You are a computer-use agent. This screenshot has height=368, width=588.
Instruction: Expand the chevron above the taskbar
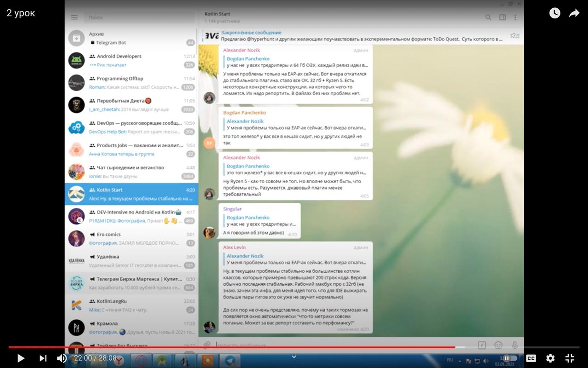tap(294, 356)
